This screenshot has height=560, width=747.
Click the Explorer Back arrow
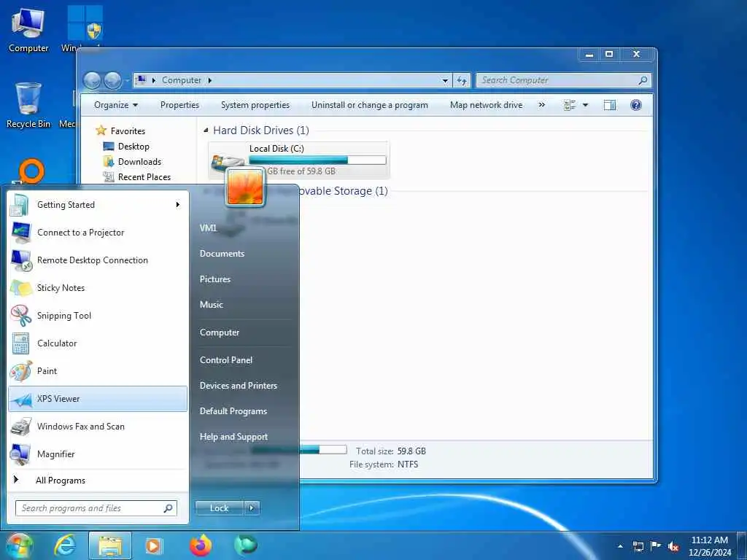(x=93, y=80)
